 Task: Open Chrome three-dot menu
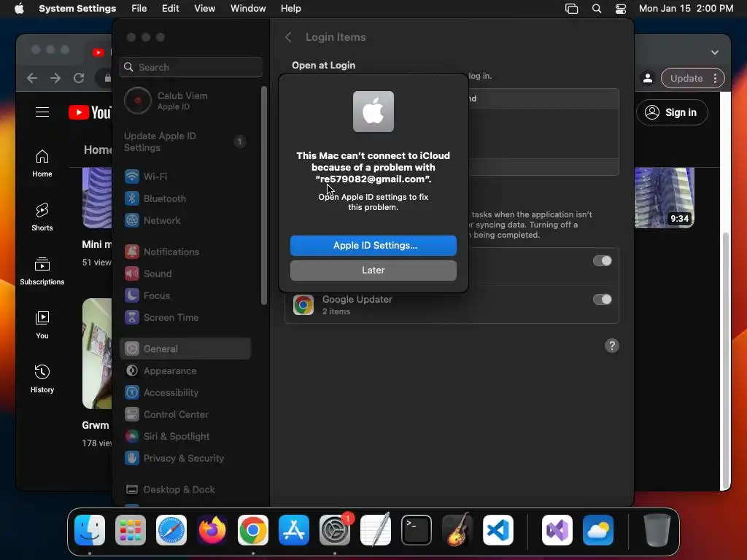tap(715, 79)
